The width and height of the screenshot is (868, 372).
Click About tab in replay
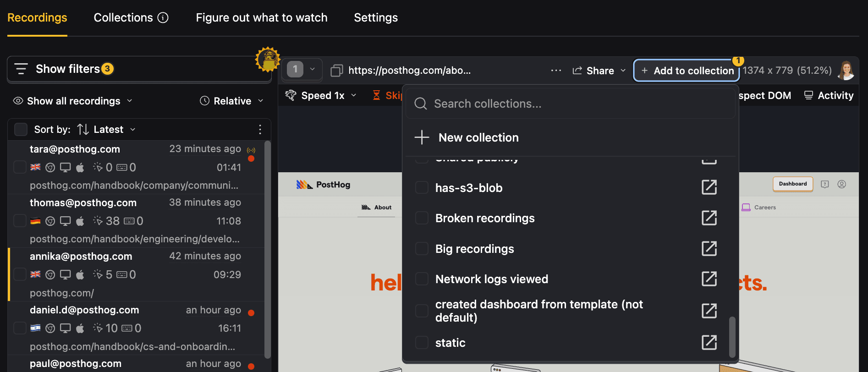376,208
